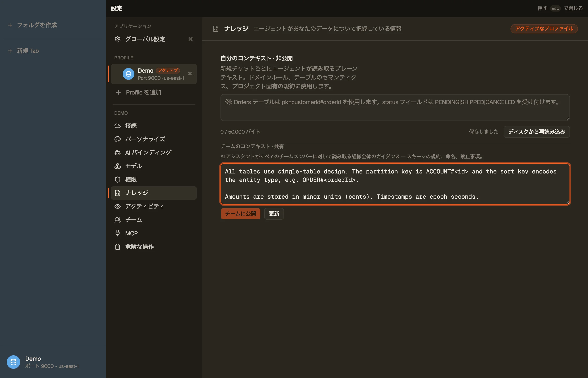
Task: Click the trash icon for 危険な操作
Action: 118,247
